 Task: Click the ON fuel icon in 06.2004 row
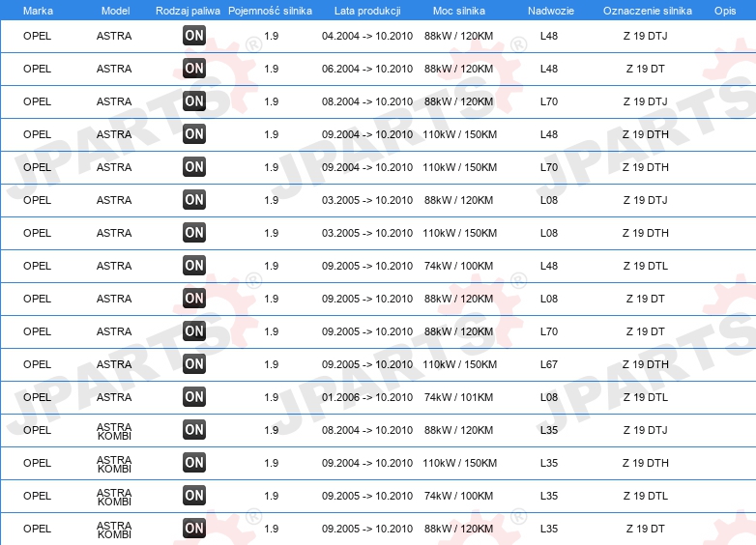pos(194,69)
